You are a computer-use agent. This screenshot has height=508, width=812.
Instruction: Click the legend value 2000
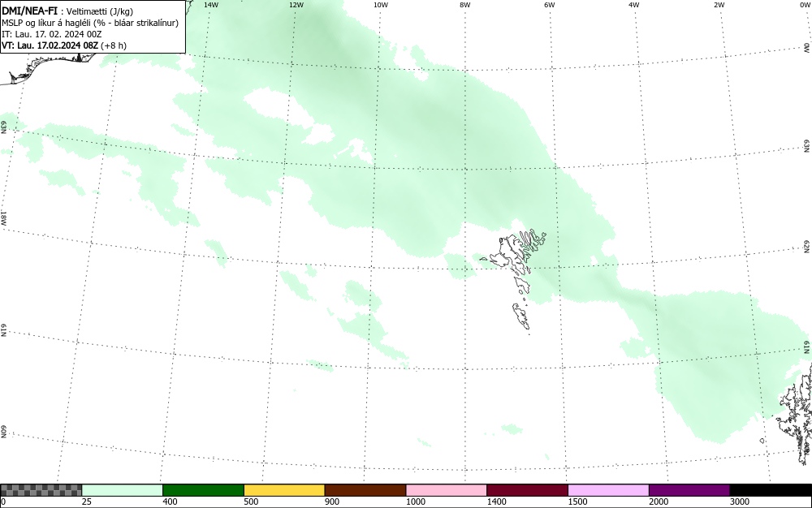pyautogui.click(x=659, y=502)
